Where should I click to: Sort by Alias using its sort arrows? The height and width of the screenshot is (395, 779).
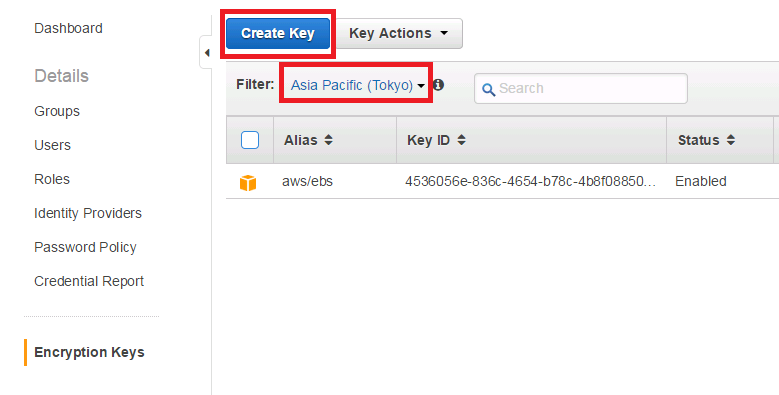tap(328, 140)
